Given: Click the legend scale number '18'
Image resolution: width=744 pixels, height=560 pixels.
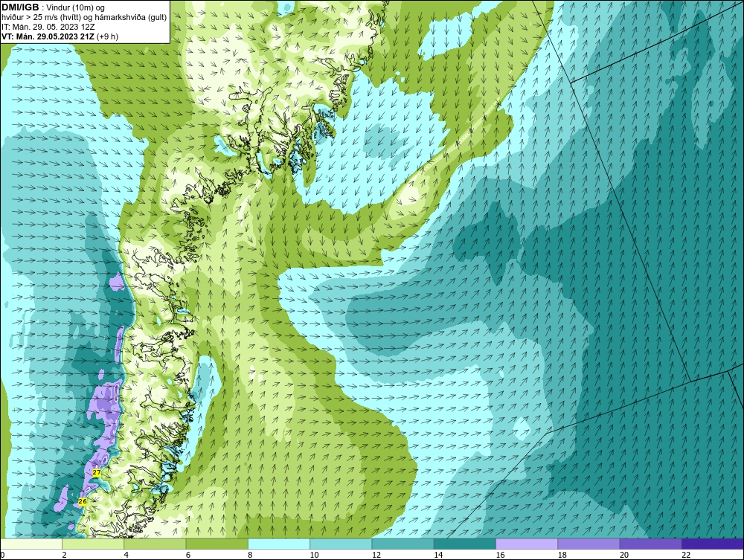Looking at the screenshot, I should click(x=562, y=555).
